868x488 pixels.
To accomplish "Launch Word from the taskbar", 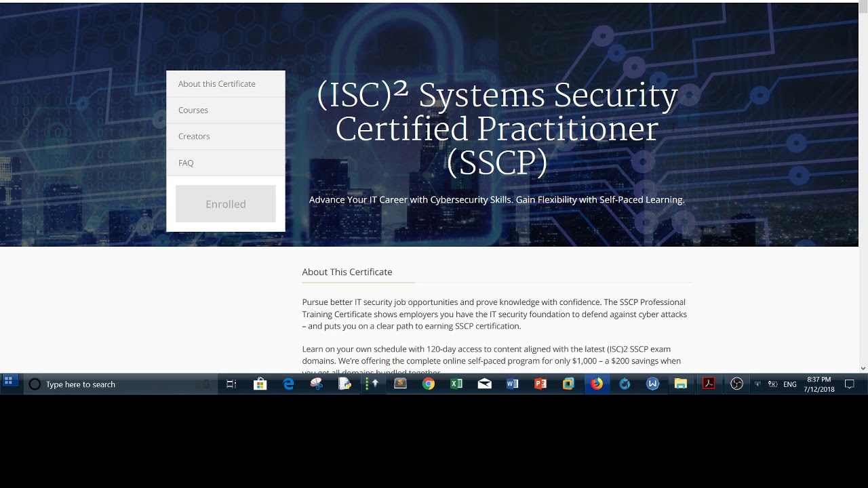I will coord(513,384).
